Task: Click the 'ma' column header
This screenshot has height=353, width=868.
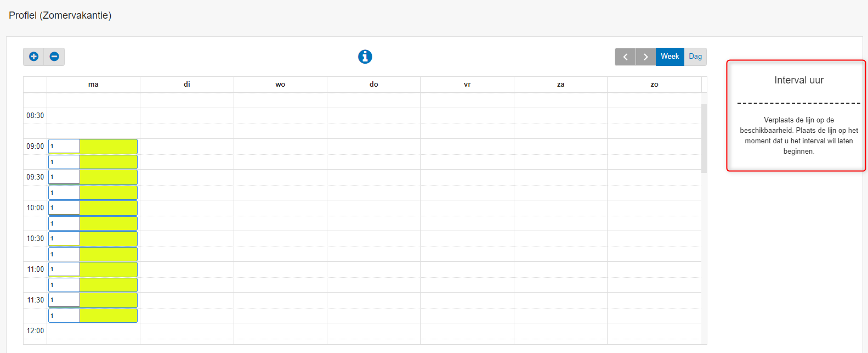Action: (x=93, y=85)
